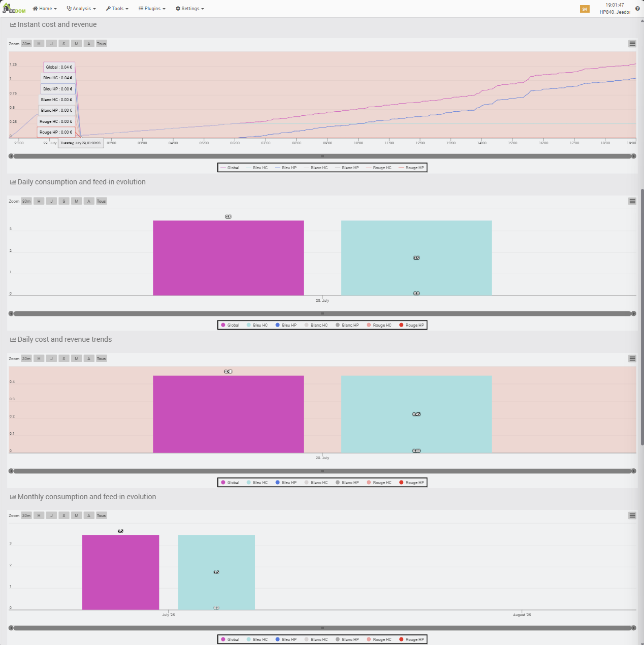Click the Instant chart navigator's right handle
Screen dimensions: 644x645
633,156
